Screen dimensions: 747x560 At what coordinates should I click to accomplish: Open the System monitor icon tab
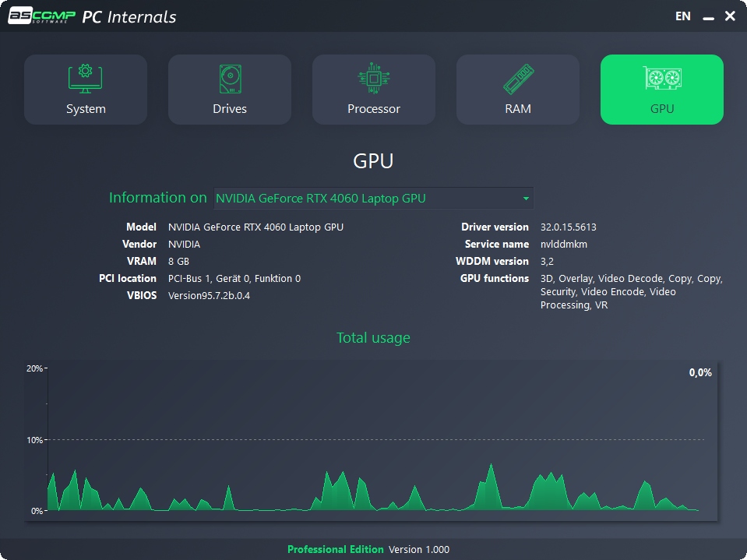(85, 79)
